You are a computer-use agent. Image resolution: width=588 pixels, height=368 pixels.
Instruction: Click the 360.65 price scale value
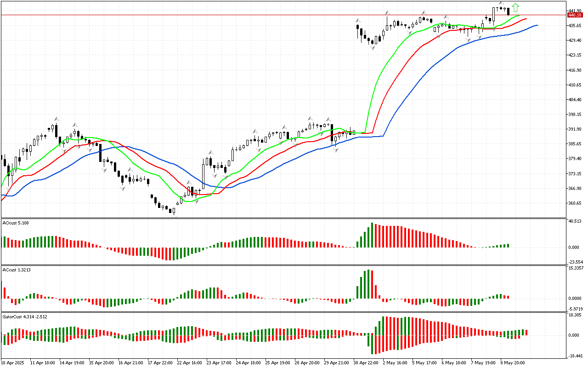[x=575, y=203]
